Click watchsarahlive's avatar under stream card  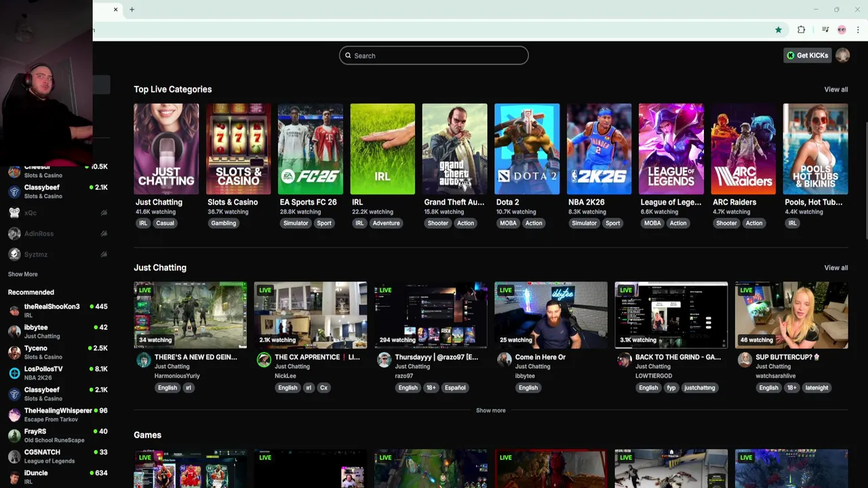(x=745, y=360)
